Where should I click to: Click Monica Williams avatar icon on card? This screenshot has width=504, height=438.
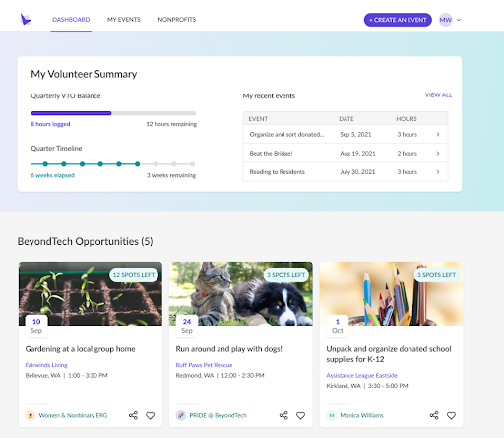pyautogui.click(x=332, y=415)
